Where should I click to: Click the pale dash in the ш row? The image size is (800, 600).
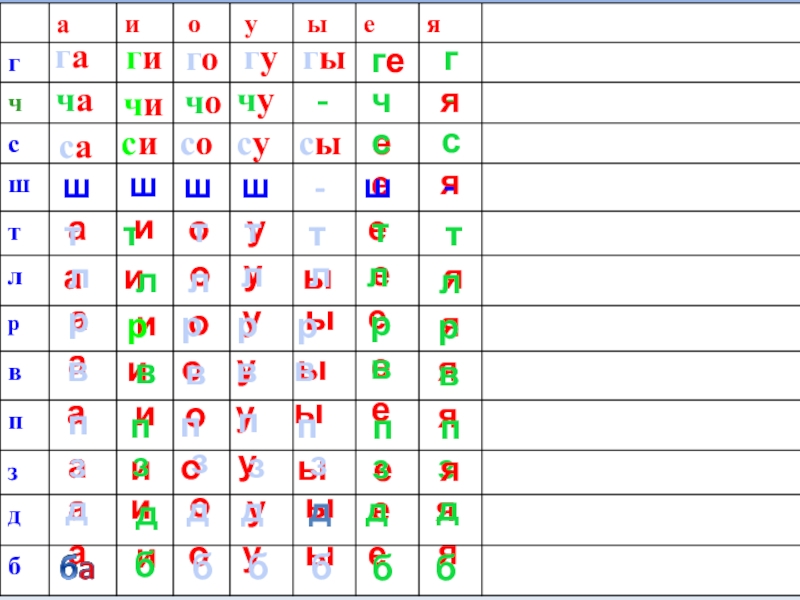[320, 190]
